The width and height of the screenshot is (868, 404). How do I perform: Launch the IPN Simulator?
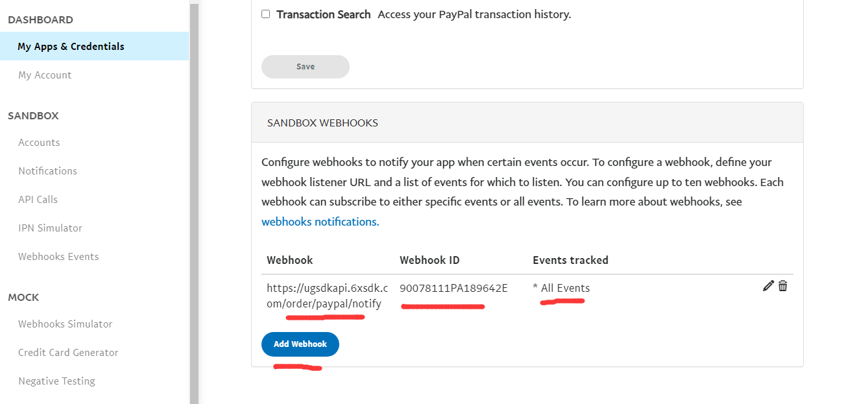(x=50, y=228)
